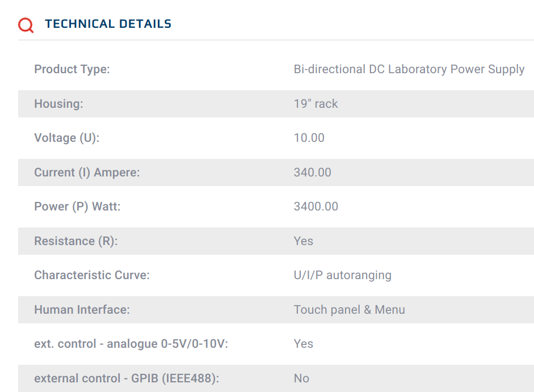Select the Characteristic Curve label

tap(92, 275)
